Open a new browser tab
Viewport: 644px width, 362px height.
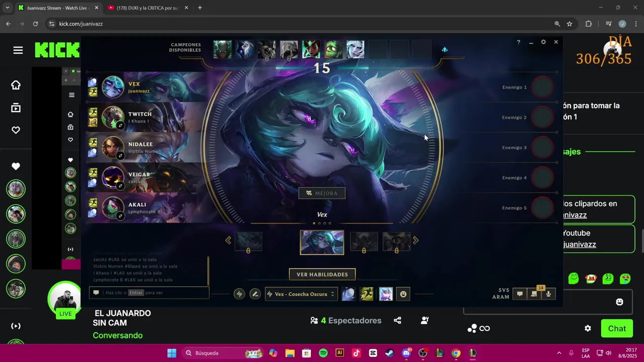tap(200, 8)
